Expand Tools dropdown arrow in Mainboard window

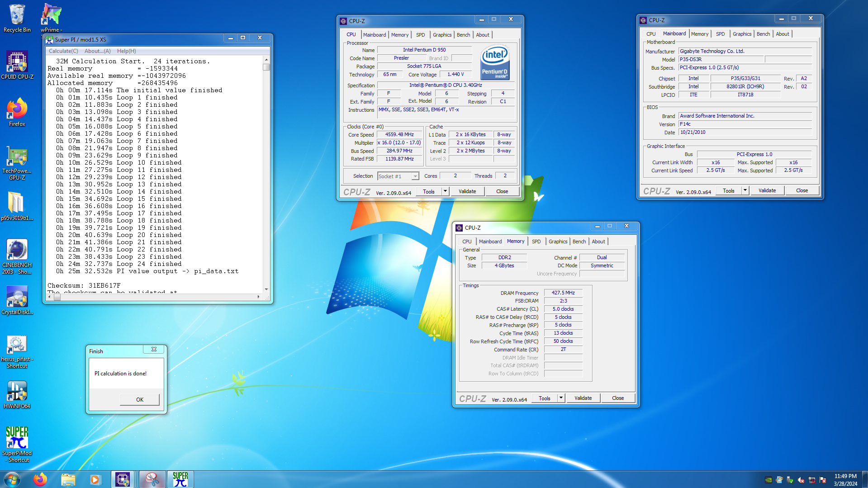745,190
